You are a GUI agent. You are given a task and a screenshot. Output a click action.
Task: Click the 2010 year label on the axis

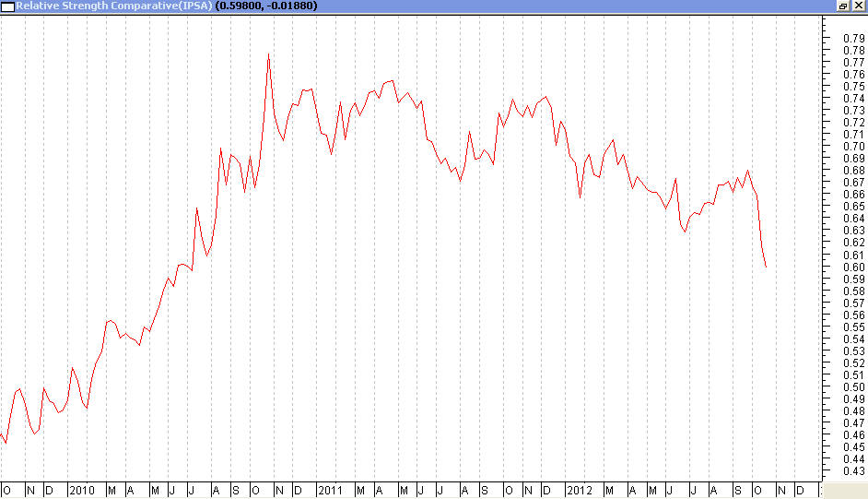(82, 490)
